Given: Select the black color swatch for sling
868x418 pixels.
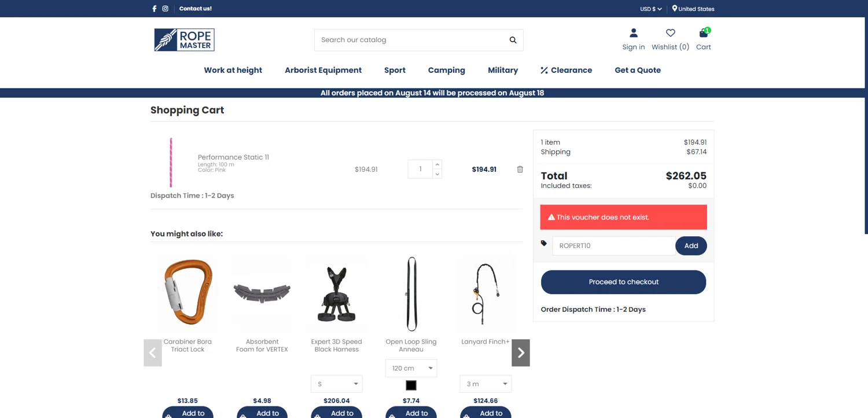Looking at the screenshot, I should [411, 385].
